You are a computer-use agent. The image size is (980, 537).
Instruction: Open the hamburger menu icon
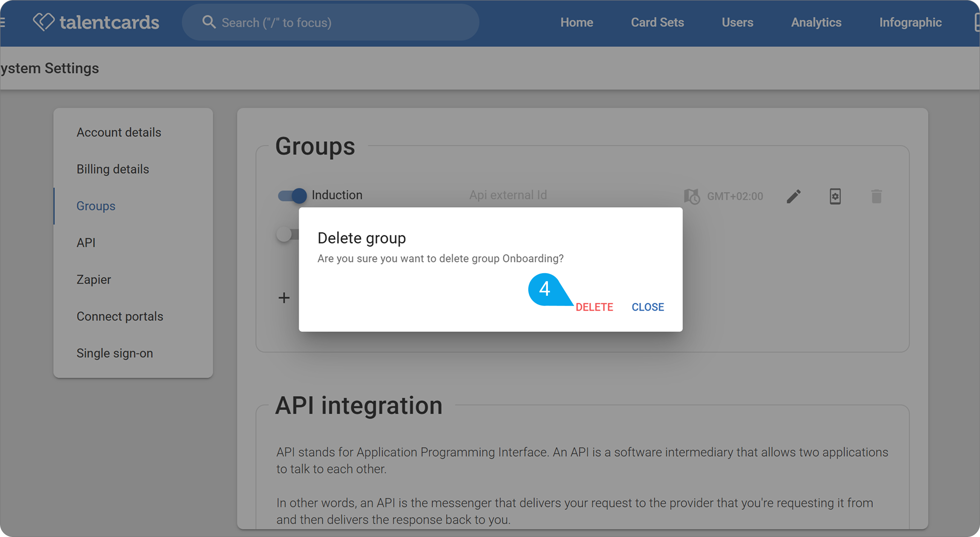pyautogui.click(x=2, y=22)
